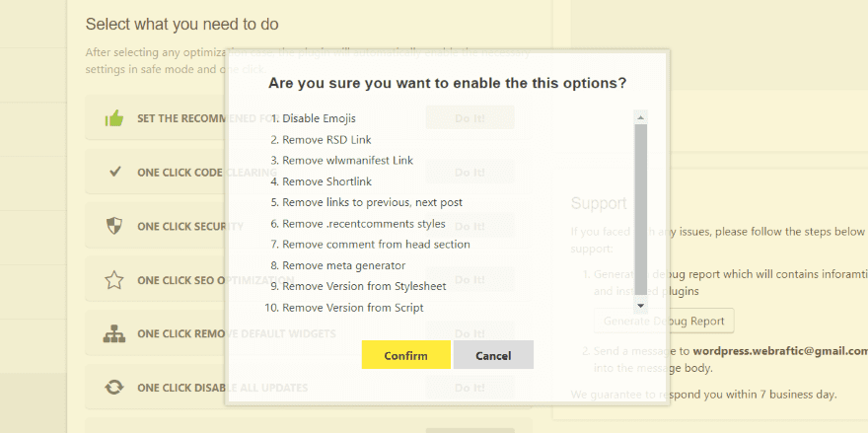Viewport: 868px width, 433px height.
Task: Click the wordpress.webraftic@gmail.com email address
Action: [780, 351]
